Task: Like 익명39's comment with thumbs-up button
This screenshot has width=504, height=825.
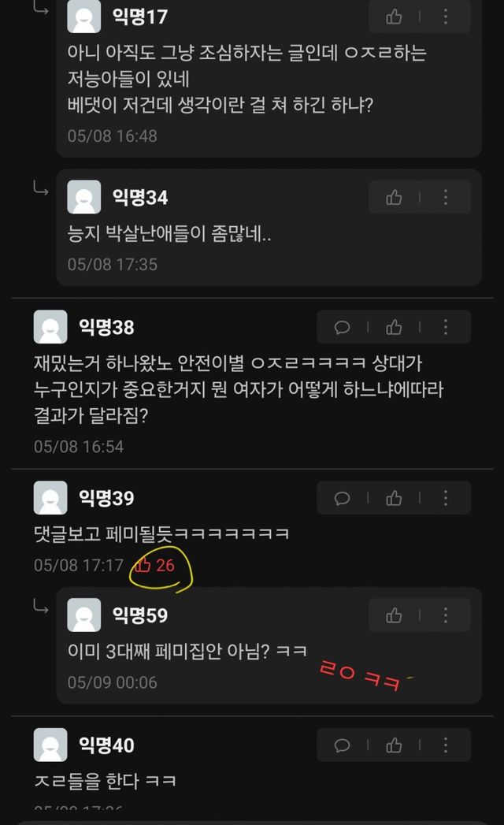Action: tap(394, 498)
